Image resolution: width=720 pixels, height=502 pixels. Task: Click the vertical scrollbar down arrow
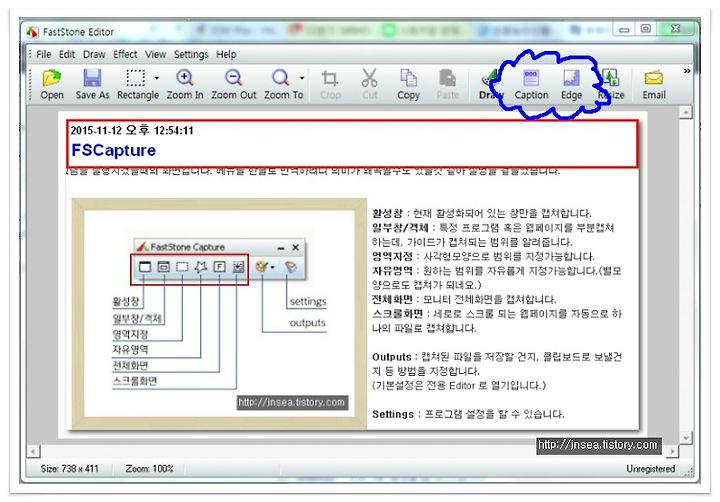click(686, 438)
